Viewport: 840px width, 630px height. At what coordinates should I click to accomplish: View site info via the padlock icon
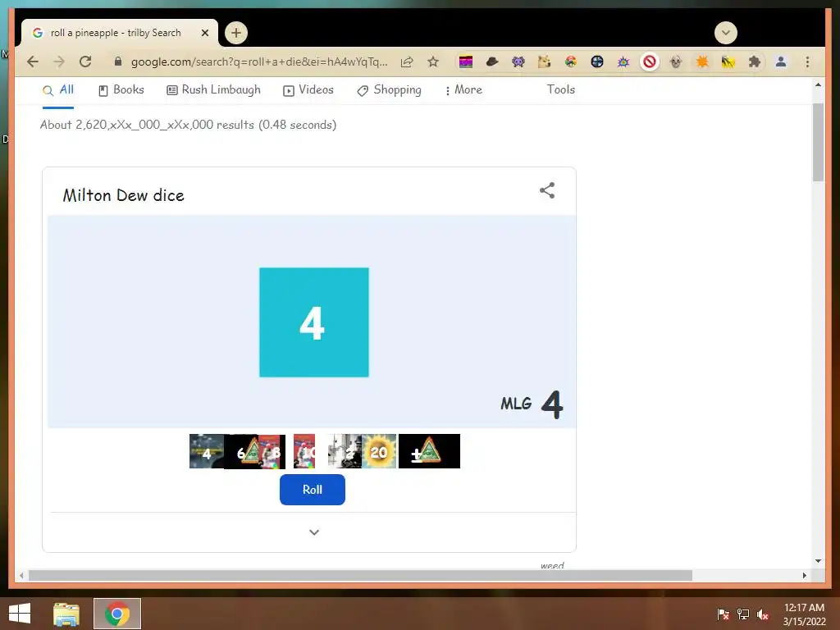118,62
